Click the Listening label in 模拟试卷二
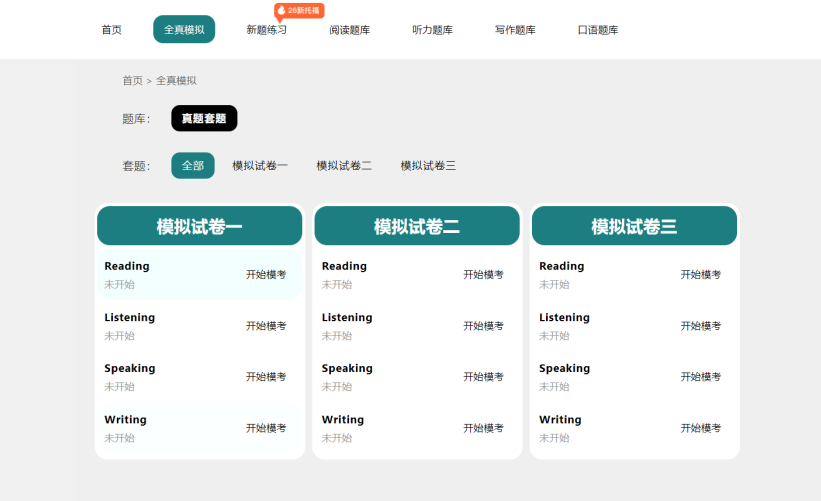 pyautogui.click(x=347, y=317)
